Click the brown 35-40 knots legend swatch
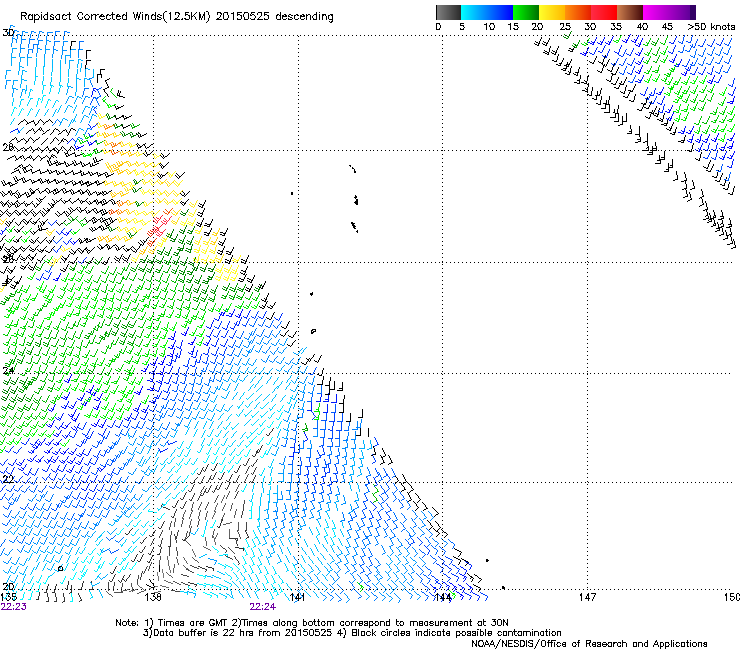The height and width of the screenshot is (650, 740). [x=630, y=12]
